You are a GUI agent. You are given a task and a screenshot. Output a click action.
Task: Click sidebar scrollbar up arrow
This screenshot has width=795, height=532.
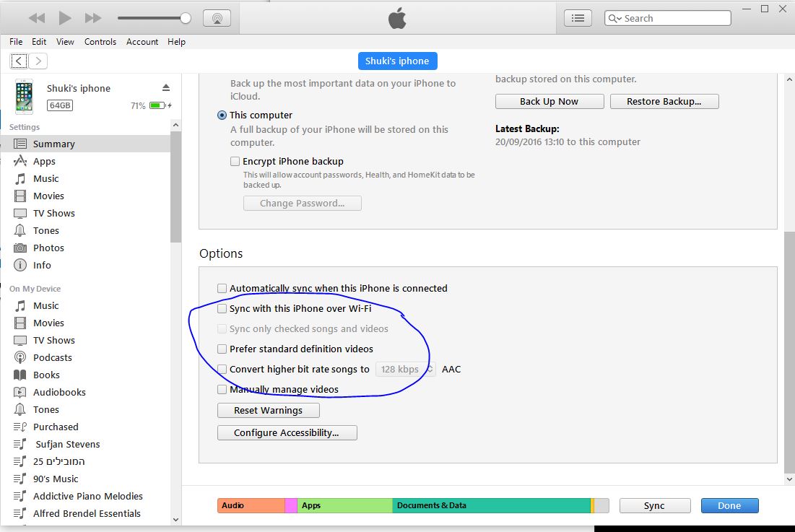(175, 125)
